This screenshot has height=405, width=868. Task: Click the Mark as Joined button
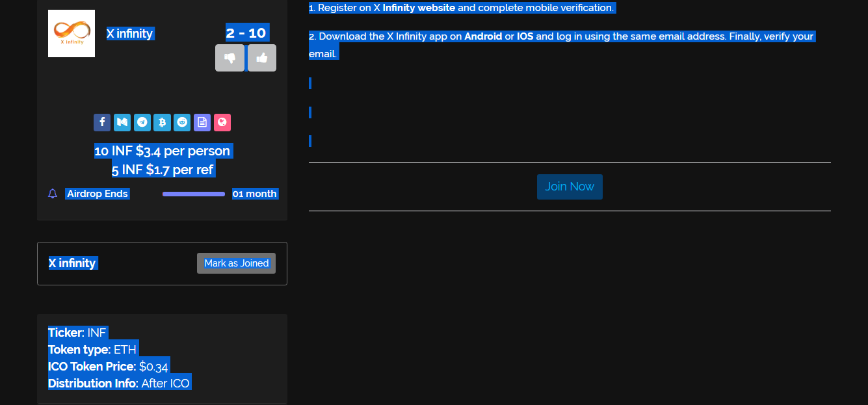(237, 263)
